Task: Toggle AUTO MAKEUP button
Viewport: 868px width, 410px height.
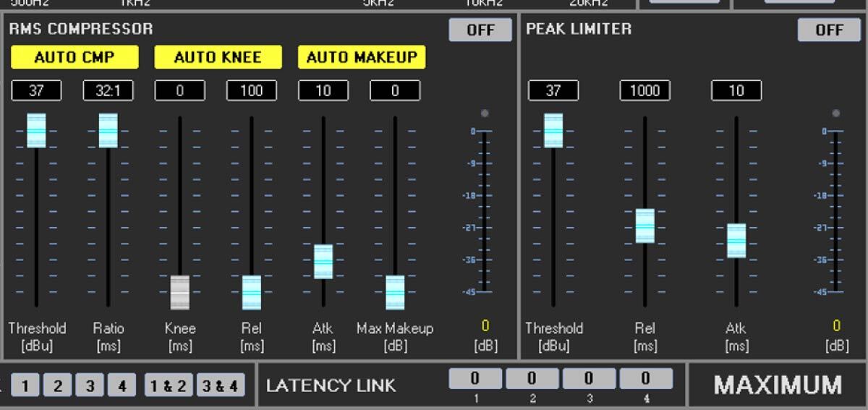Action: [362, 57]
